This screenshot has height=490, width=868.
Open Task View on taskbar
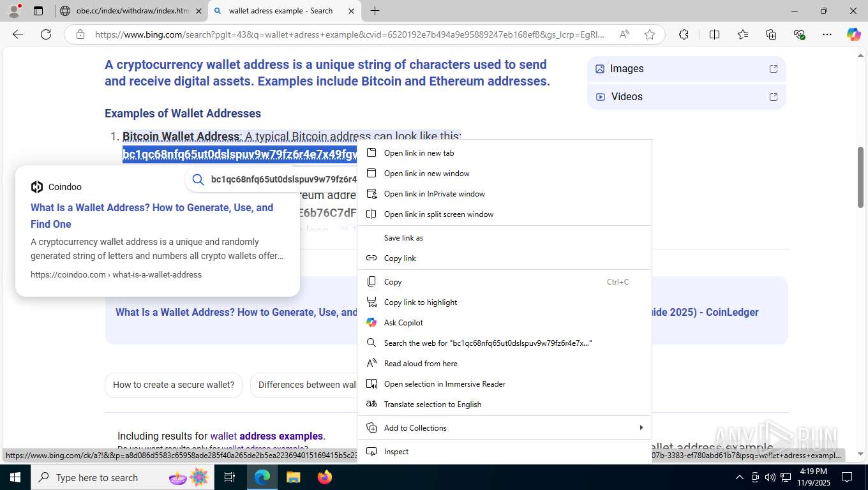[x=230, y=477]
